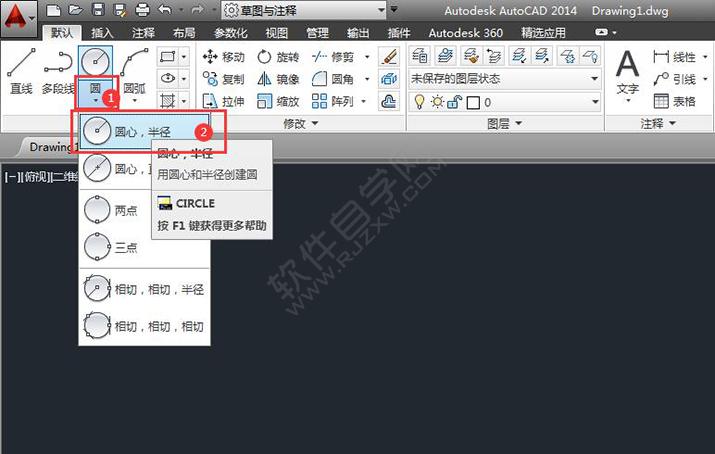Screen dimensions: 715x454
Task: Switch to the 插入 ribbon tab
Action: pyautogui.click(x=102, y=33)
